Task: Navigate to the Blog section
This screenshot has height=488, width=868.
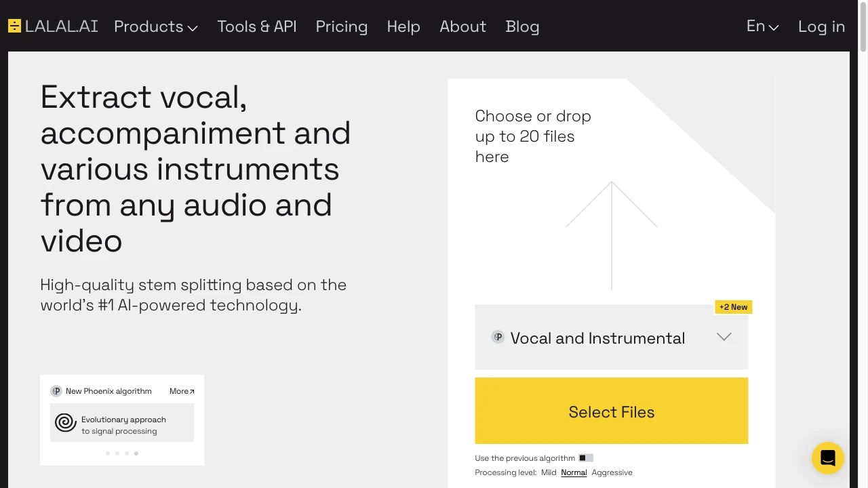Action: coord(522,26)
